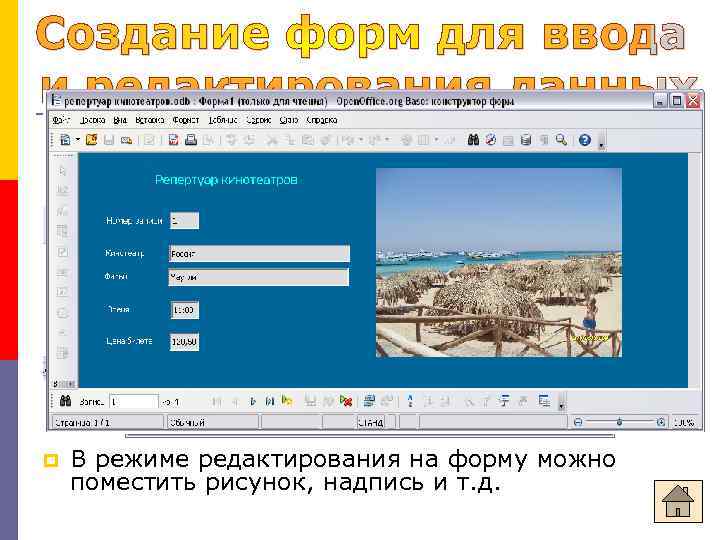
Task: Click Save Record in navigation bar
Action: pyautogui.click(x=311, y=402)
